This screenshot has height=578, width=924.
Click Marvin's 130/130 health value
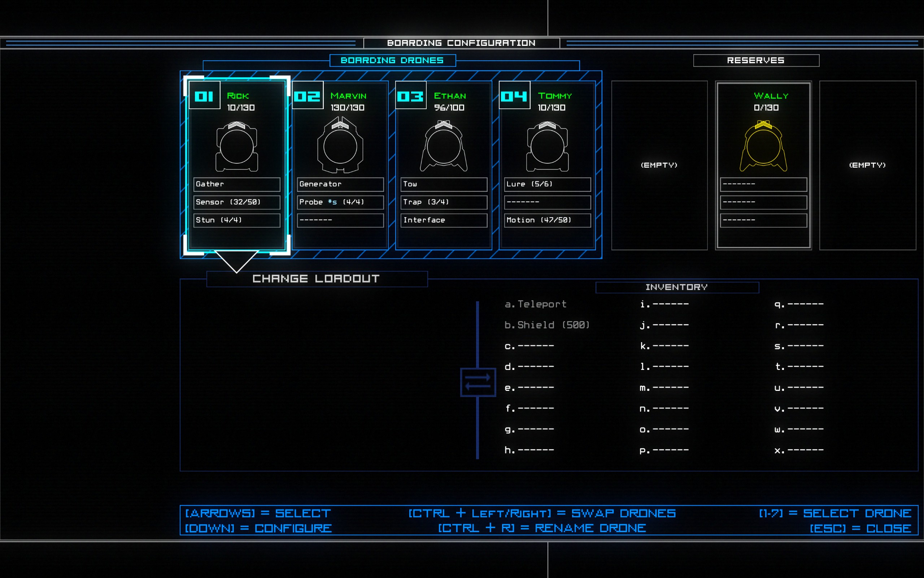click(x=348, y=108)
